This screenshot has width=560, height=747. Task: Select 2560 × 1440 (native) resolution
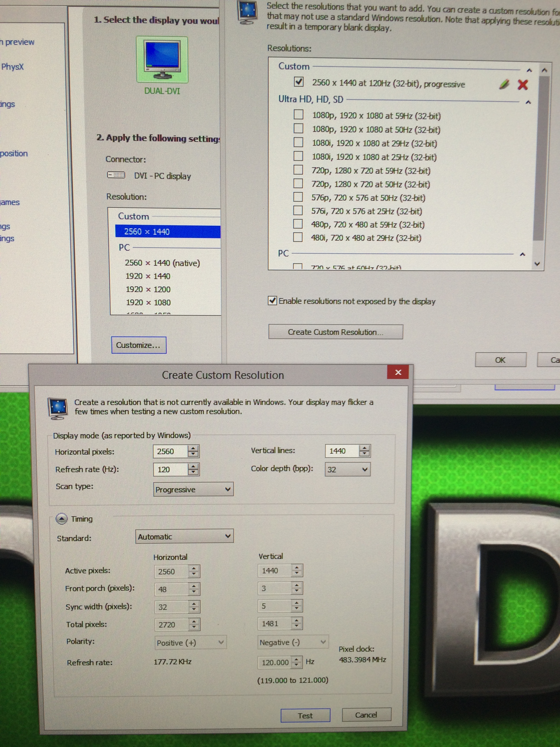point(162,263)
